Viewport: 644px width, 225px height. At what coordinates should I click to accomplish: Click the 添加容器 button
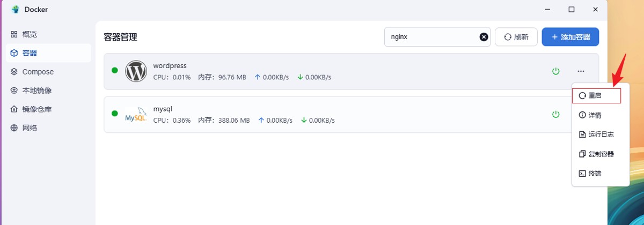click(x=570, y=37)
